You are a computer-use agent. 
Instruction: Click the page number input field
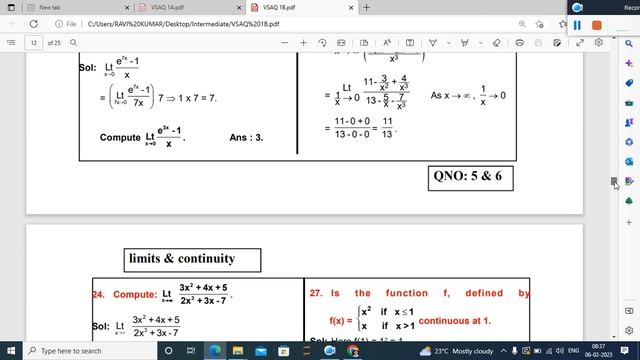click(33, 42)
